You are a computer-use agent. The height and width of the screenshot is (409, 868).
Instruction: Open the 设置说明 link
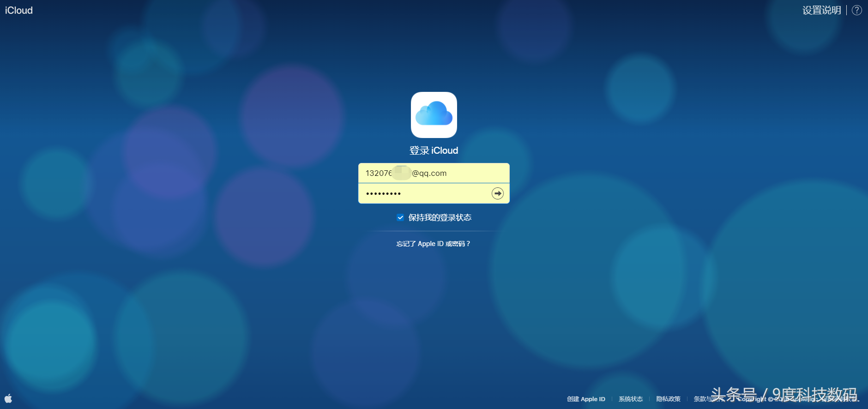pyautogui.click(x=822, y=10)
